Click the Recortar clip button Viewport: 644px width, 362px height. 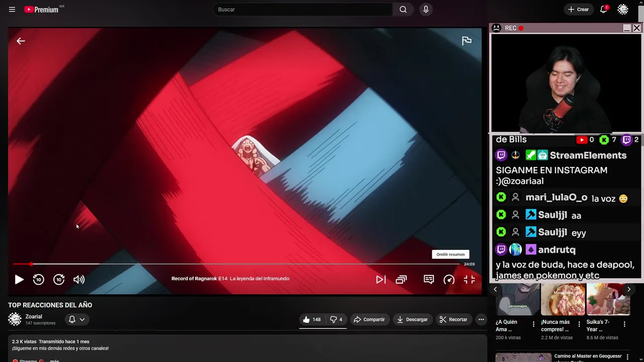point(453,319)
